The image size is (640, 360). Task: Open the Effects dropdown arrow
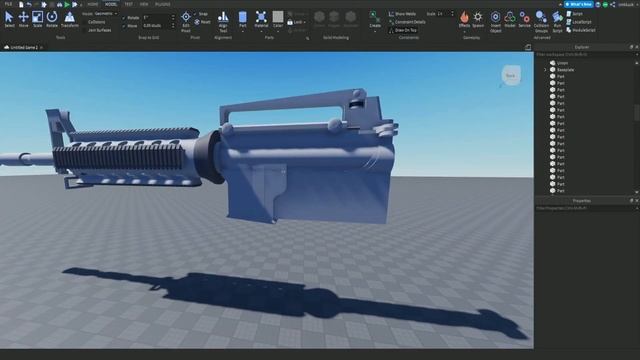coord(464,31)
